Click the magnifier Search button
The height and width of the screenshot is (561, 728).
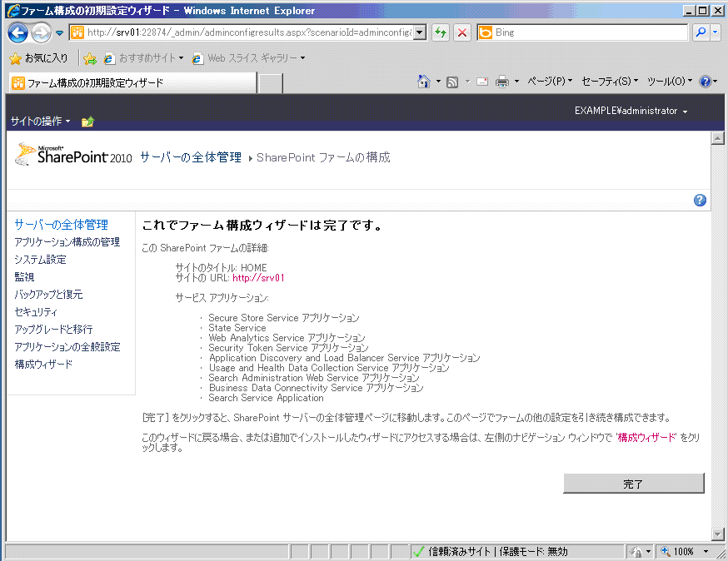[x=701, y=32]
